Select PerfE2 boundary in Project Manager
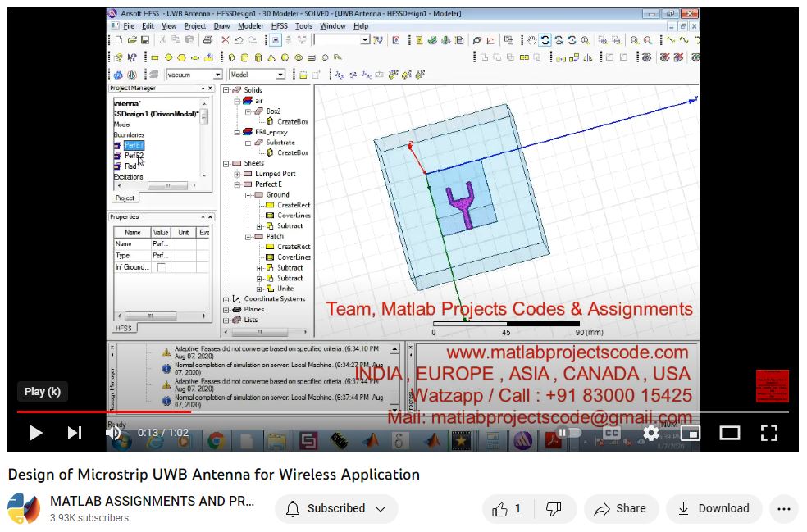The height and width of the screenshot is (532, 807). 133,156
